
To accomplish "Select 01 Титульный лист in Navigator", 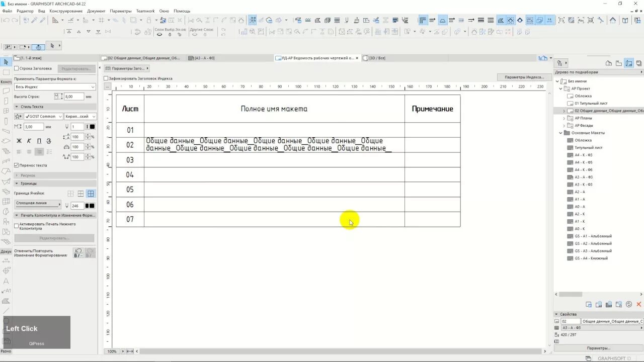I will 591,104.
